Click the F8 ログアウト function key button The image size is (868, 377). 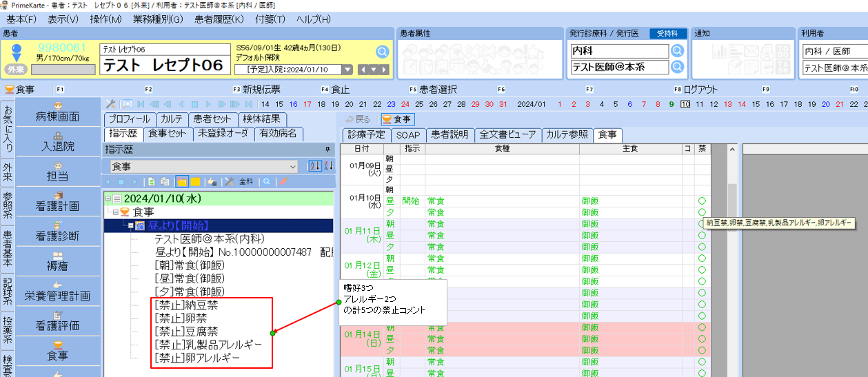(x=695, y=89)
